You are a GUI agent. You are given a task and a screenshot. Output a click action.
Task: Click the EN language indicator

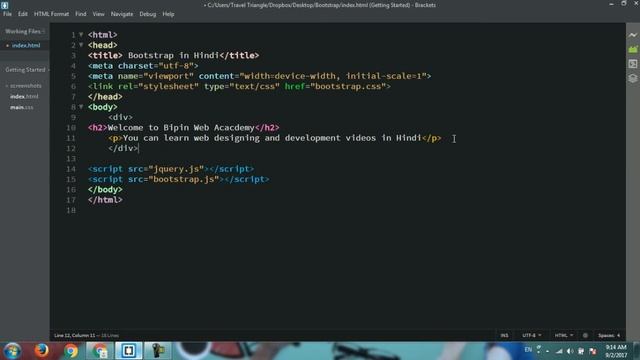528,350
